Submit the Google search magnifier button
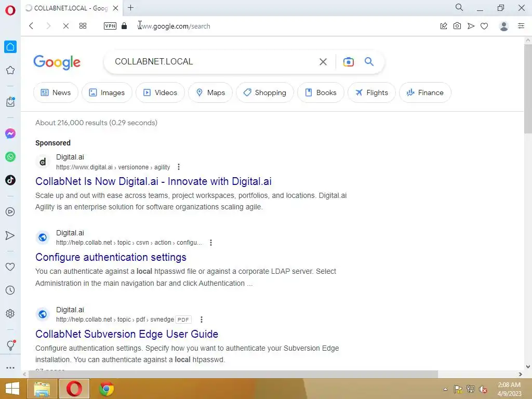The width and height of the screenshot is (532, 399). pos(369,61)
